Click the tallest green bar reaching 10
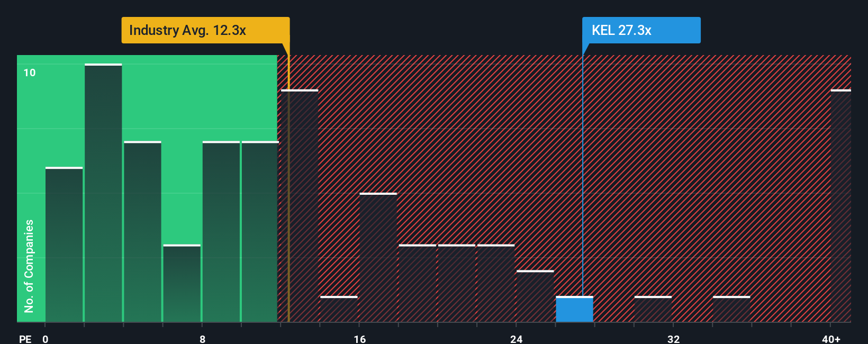This screenshot has width=868, height=344. [x=103, y=193]
